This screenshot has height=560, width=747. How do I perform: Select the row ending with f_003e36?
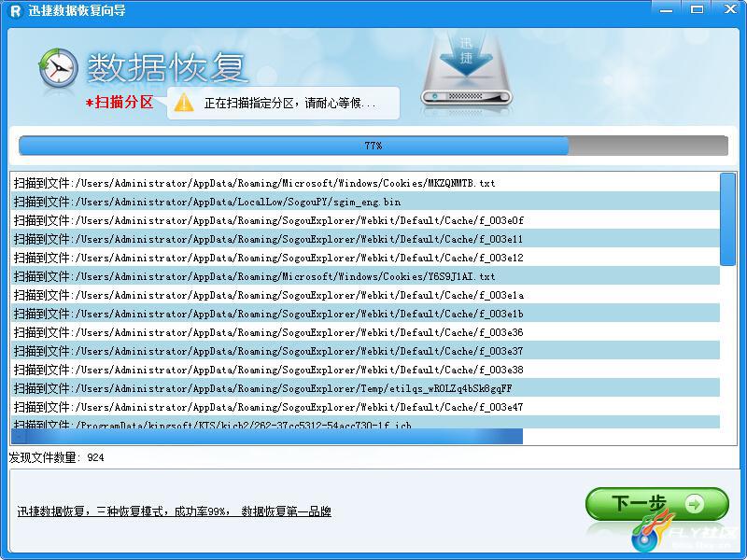click(365, 332)
